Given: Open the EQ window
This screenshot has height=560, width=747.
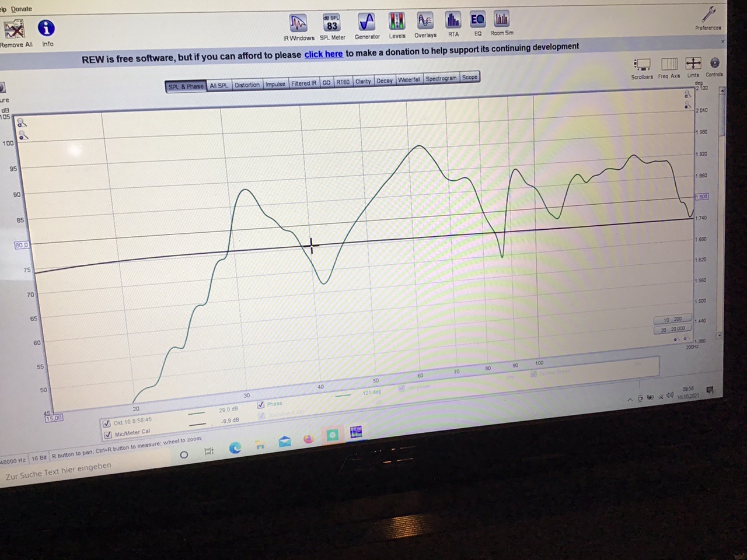Looking at the screenshot, I should tap(477, 20).
